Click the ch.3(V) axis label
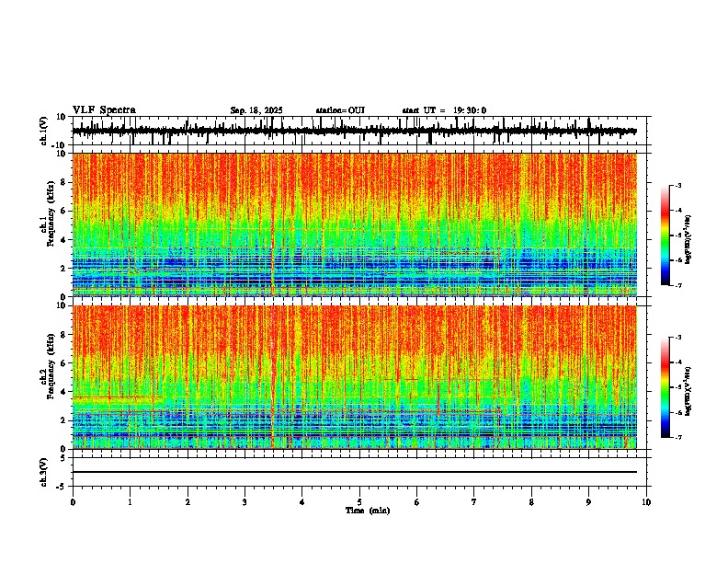 (x=44, y=472)
